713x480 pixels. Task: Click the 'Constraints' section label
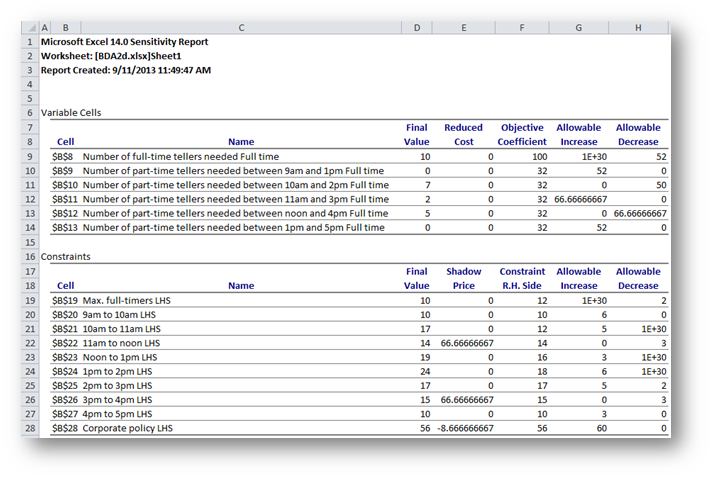point(65,256)
